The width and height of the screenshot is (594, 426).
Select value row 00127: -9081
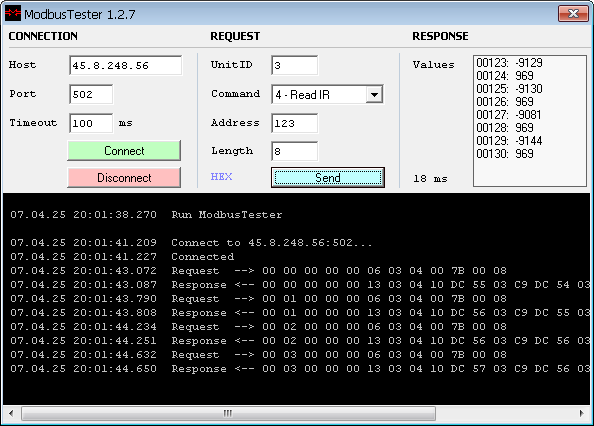click(x=509, y=115)
